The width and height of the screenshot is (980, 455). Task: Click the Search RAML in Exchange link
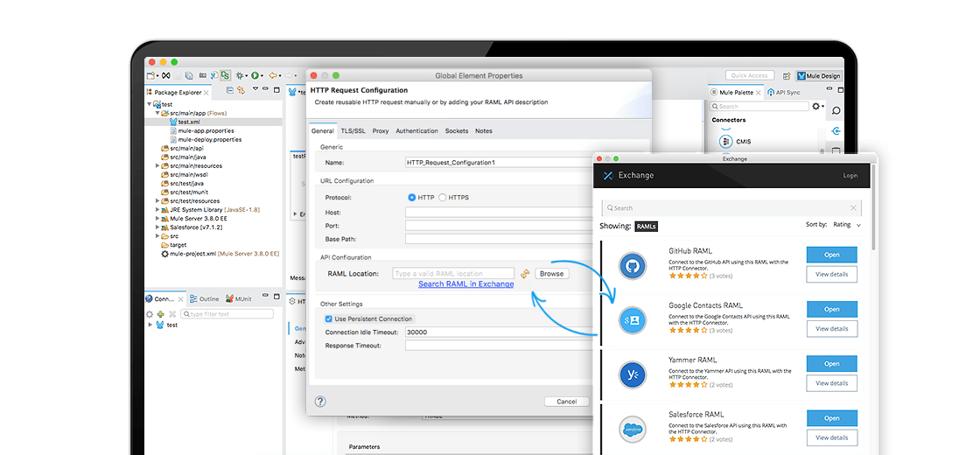466,284
